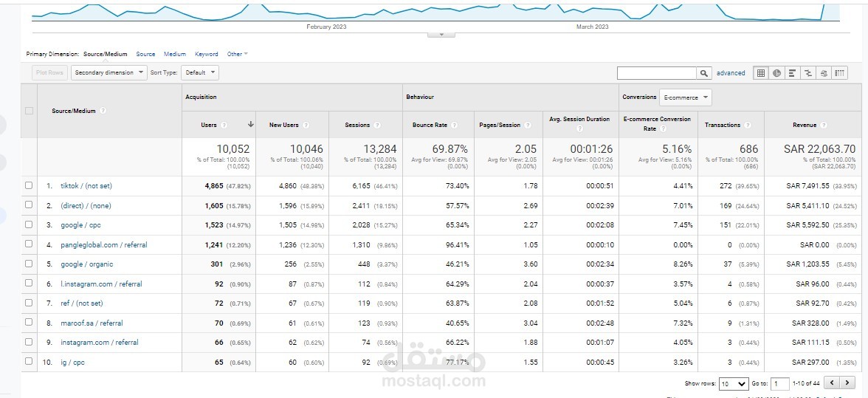Open the pangleglobal.com / referral link
This screenshot has width=868, height=398.
(104, 244)
